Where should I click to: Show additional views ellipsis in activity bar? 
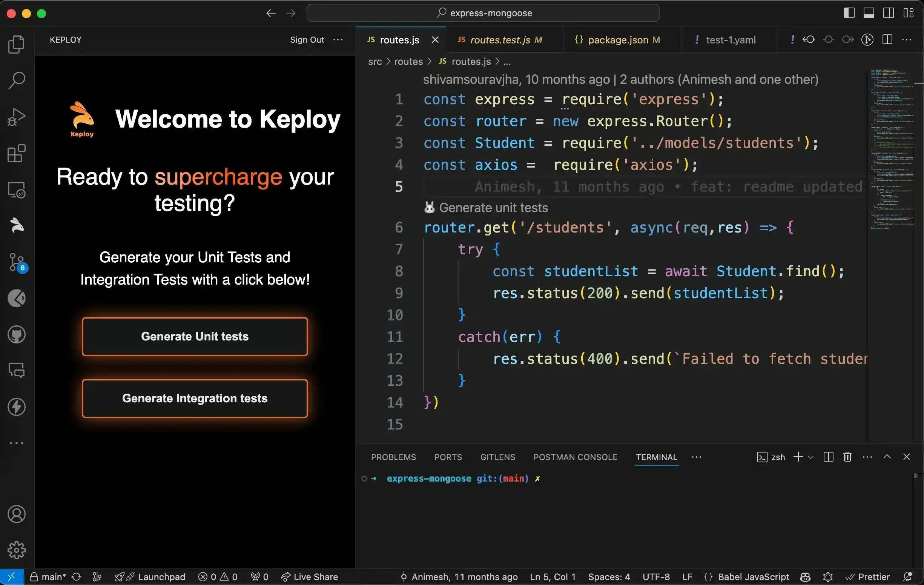[x=17, y=443]
